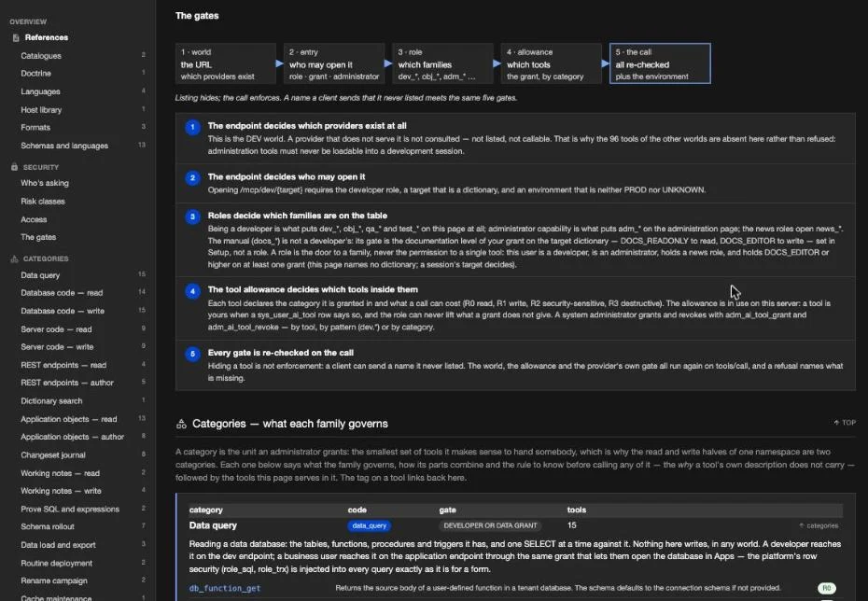This screenshot has height=601, width=868.
Task: Select Languages in the sidebar
Action: click(40, 91)
